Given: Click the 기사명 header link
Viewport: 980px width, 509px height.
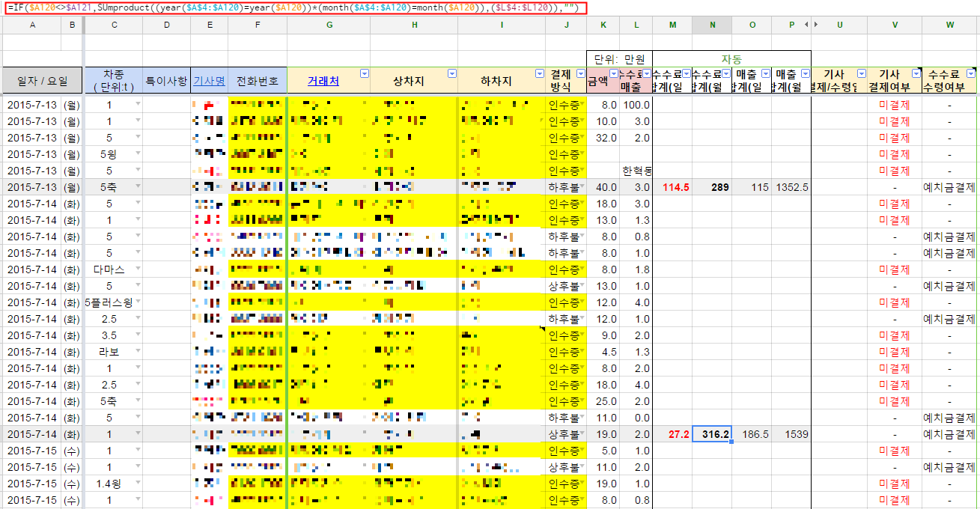Looking at the screenshot, I should [x=209, y=81].
